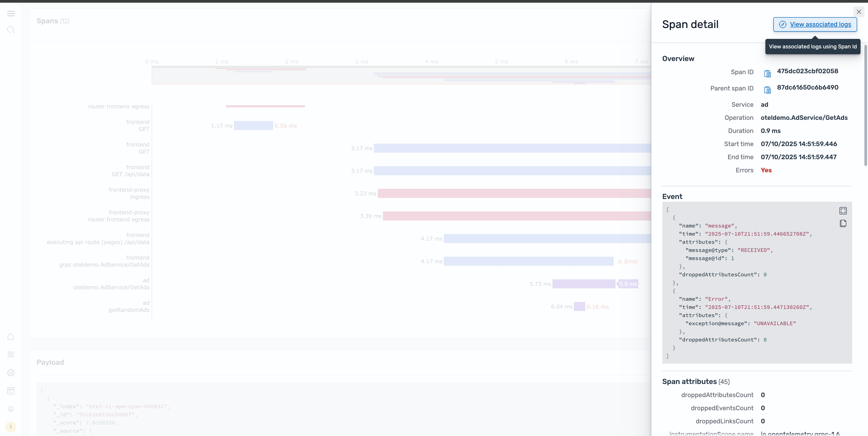Image resolution: width=868 pixels, height=436 pixels.
Task: Click the span timeline minimap overview
Action: (401, 75)
